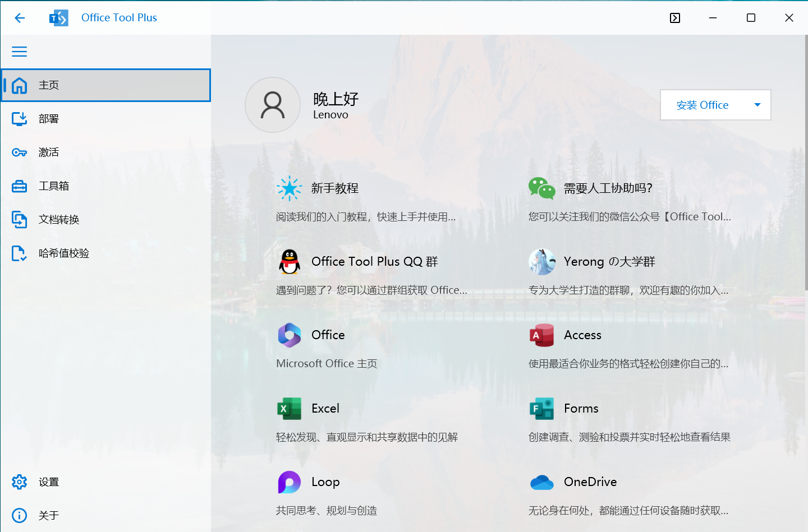
Task: Click the 主页 home icon in sidebar
Action: coord(20,85)
